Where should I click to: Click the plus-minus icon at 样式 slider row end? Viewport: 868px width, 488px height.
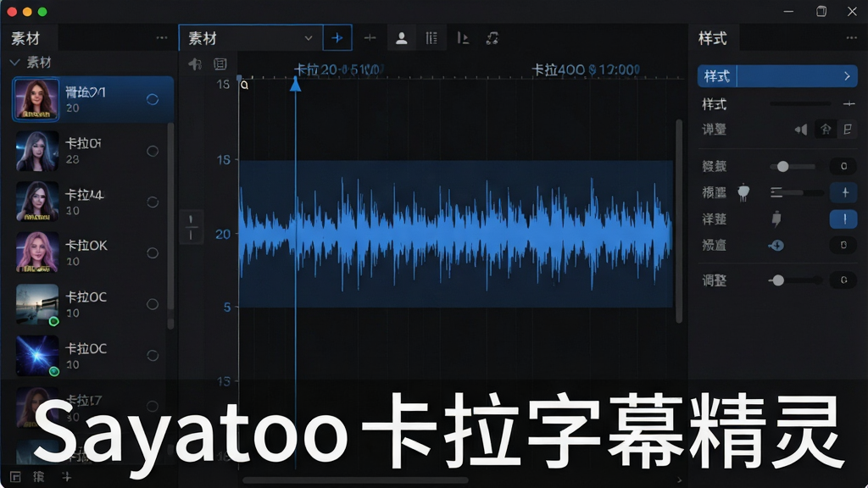tap(849, 103)
